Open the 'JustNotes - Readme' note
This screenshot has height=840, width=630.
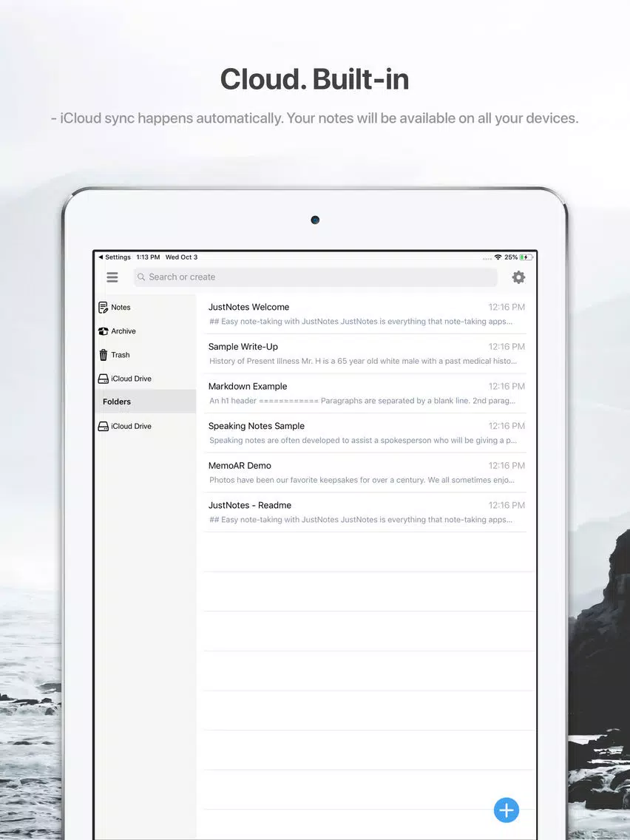coord(365,512)
